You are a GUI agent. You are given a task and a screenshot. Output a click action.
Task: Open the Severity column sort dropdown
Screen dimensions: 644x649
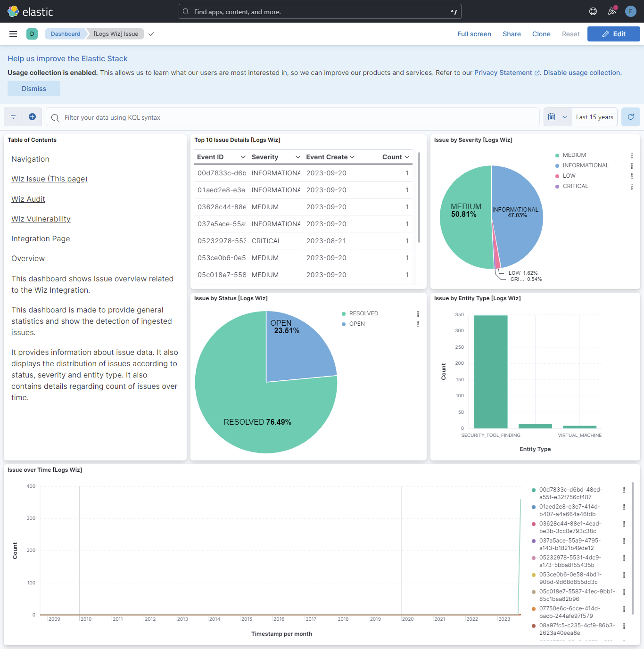pyautogui.click(x=297, y=156)
